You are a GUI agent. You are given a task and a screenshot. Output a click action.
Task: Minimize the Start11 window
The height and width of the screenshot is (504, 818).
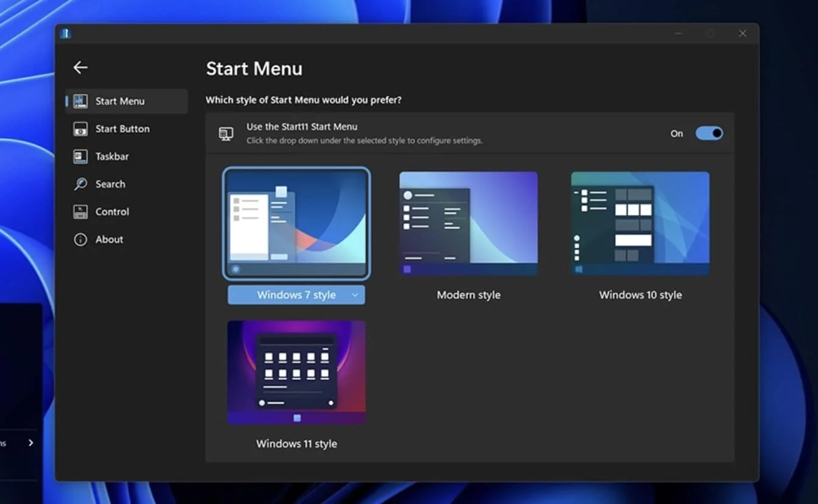coord(679,33)
